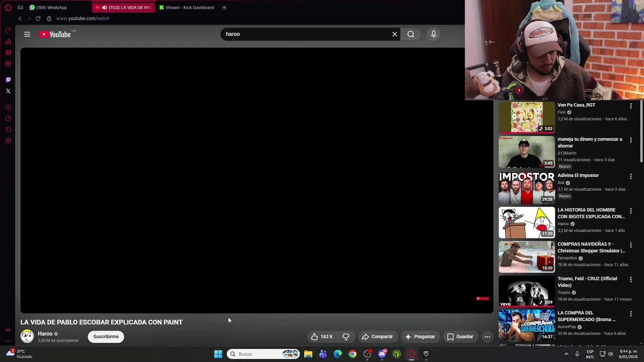Screen dimensions: 644x362
Task: Open Haroo channel avatar
Action: click(27, 336)
